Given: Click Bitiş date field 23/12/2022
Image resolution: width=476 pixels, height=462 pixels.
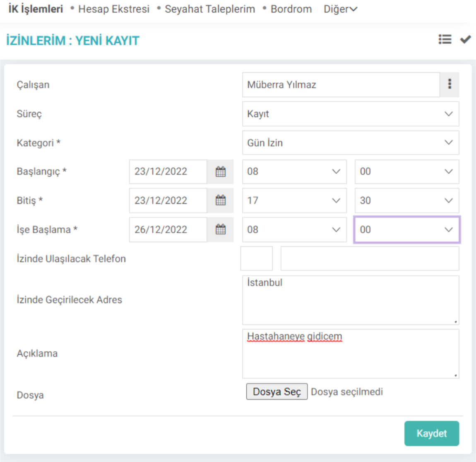Looking at the screenshot, I should click(x=168, y=201).
